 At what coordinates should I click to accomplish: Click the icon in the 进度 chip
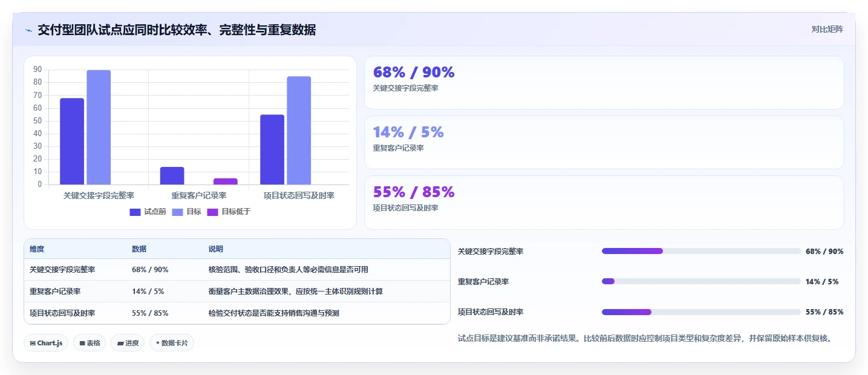pos(120,343)
